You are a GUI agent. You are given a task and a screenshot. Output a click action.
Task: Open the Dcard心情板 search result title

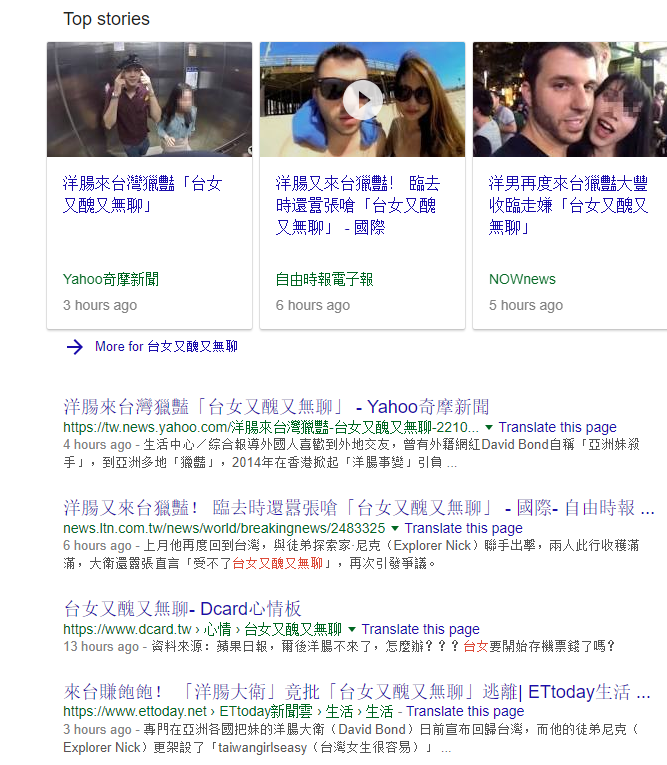[x=182, y=608]
